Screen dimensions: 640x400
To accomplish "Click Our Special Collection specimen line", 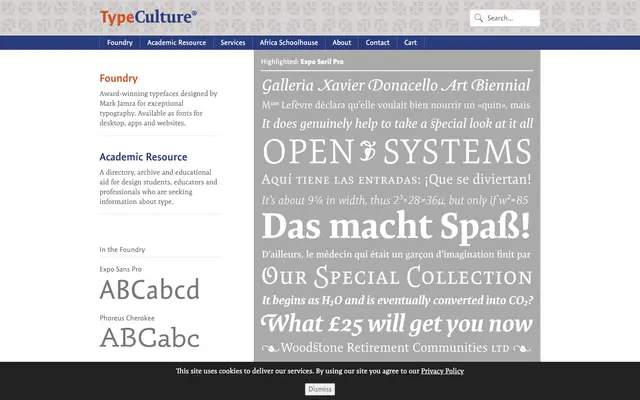I will [x=397, y=277].
